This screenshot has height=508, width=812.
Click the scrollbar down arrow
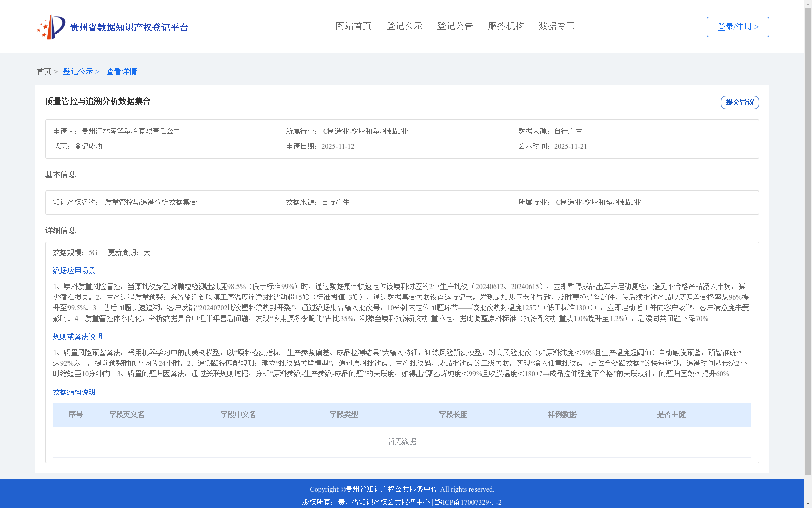pyautogui.click(x=808, y=504)
